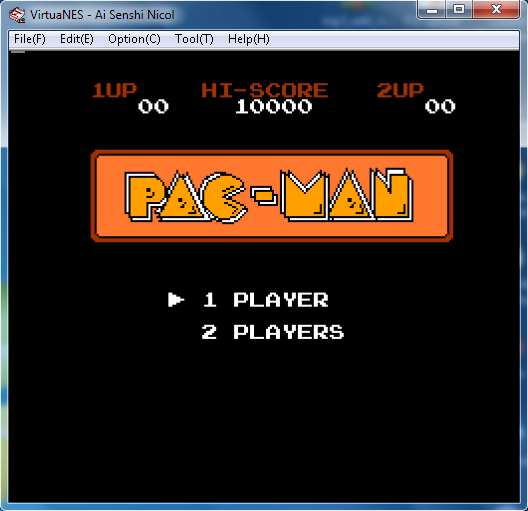Close the VirtuaNES window

496,9
